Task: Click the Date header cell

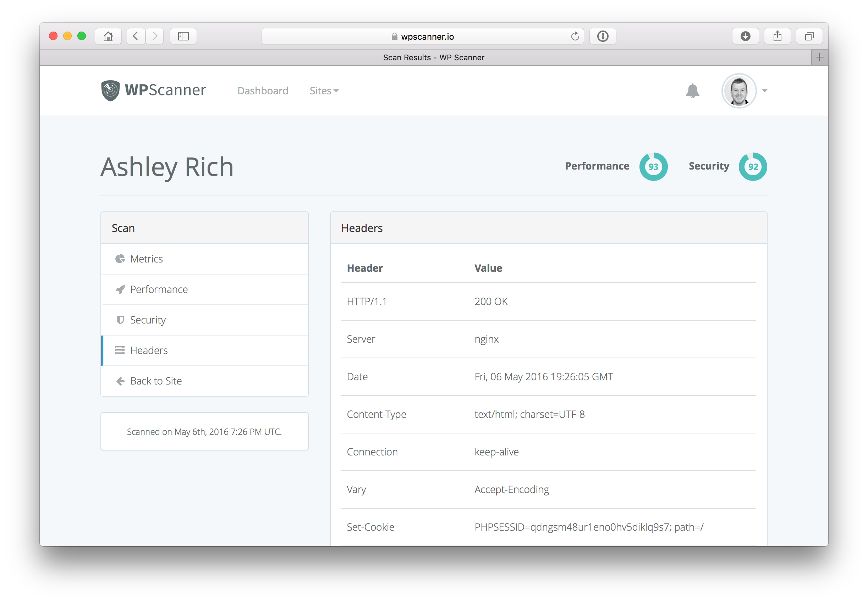Action: [x=357, y=377]
